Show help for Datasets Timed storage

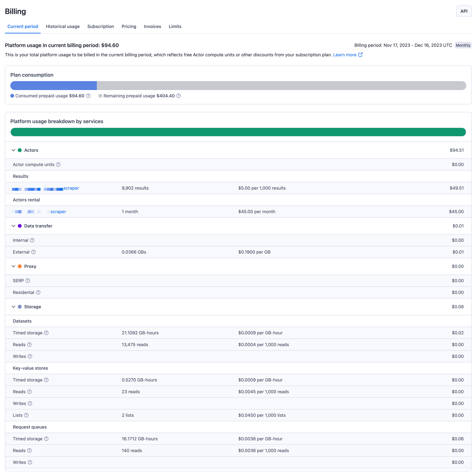coord(46,333)
